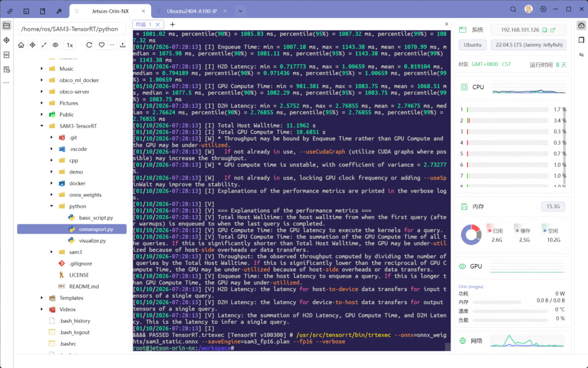Click the refresh file list icon
Image resolution: width=588 pixels, height=368 pixels.
[x=89, y=45]
